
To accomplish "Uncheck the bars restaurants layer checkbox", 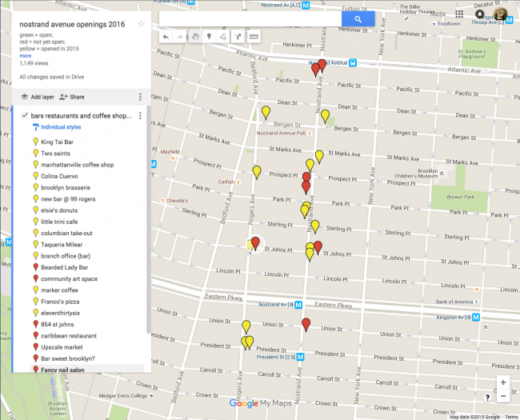I will (x=24, y=115).
